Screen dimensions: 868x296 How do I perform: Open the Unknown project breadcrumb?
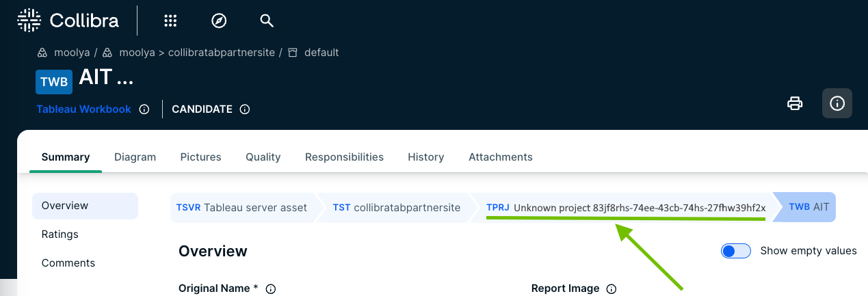(x=625, y=207)
